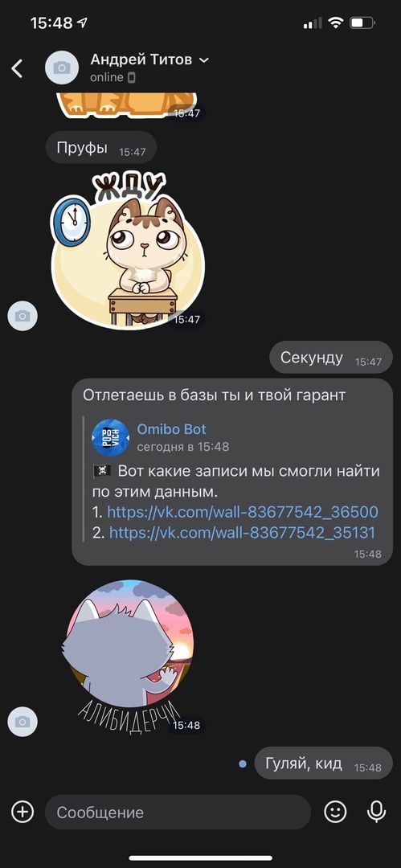Open the emoji and sticker picker
Screen dimensions: 401x868
[335, 812]
